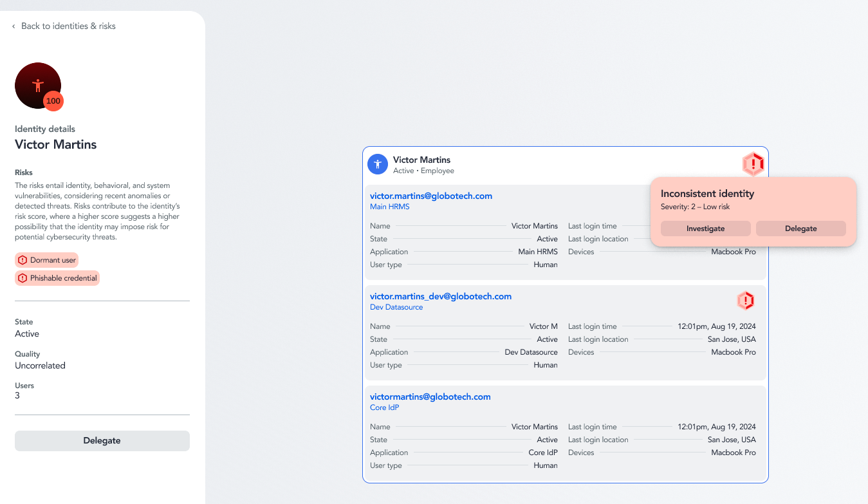Open the Main HRMS application link
The height and width of the screenshot is (504, 868).
click(390, 207)
